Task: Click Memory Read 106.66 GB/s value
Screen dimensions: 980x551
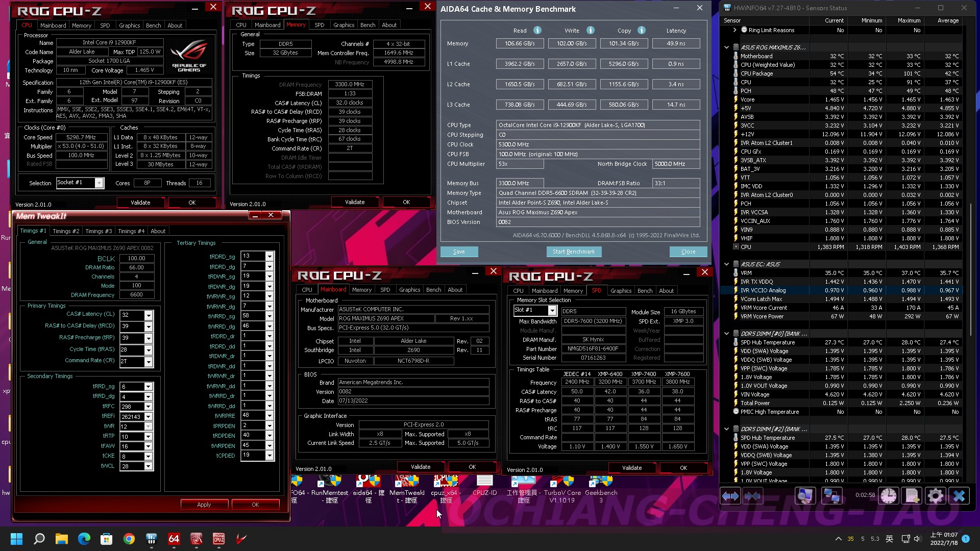Action: point(520,43)
